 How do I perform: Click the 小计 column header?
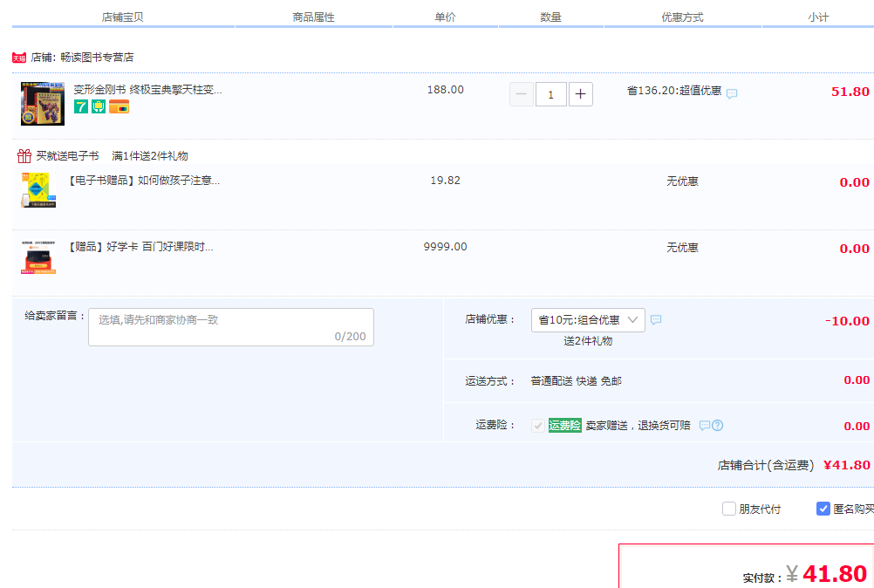click(818, 17)
